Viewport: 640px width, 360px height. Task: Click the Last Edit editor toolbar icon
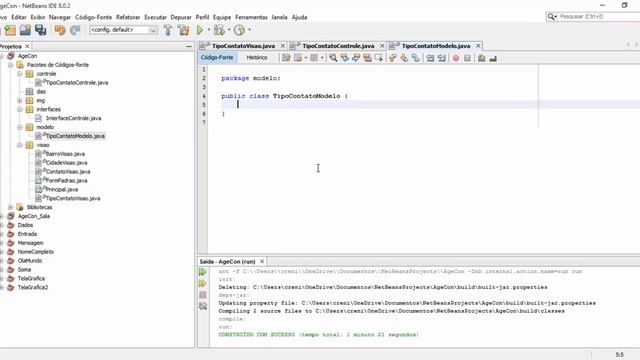pyautogui.click(x=286, y=58)
